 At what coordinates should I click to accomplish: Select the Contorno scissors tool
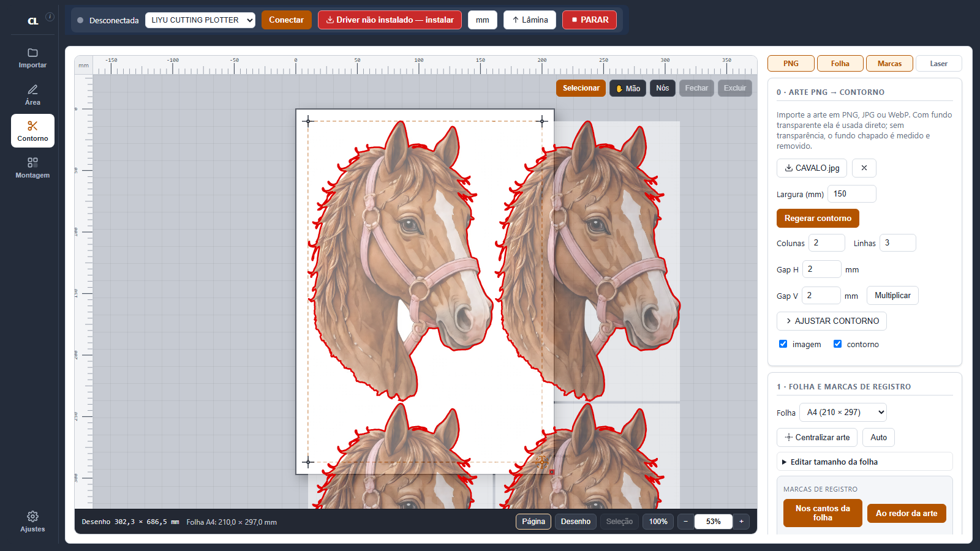tap(32, 131)
